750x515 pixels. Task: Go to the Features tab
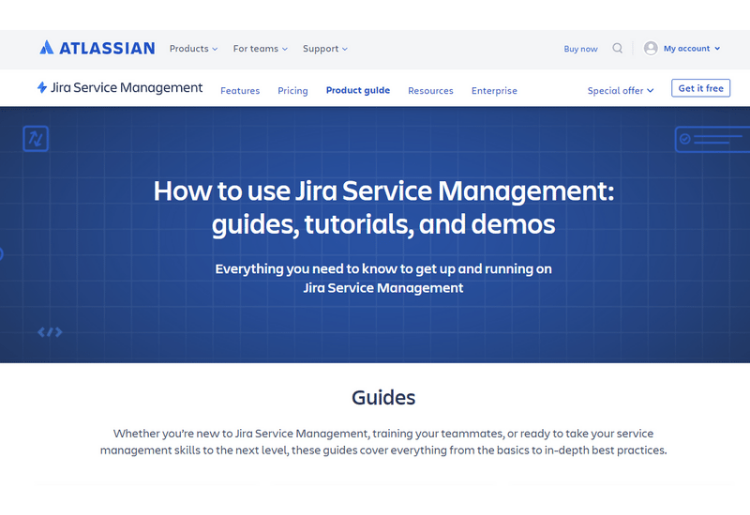pos(240,90)
